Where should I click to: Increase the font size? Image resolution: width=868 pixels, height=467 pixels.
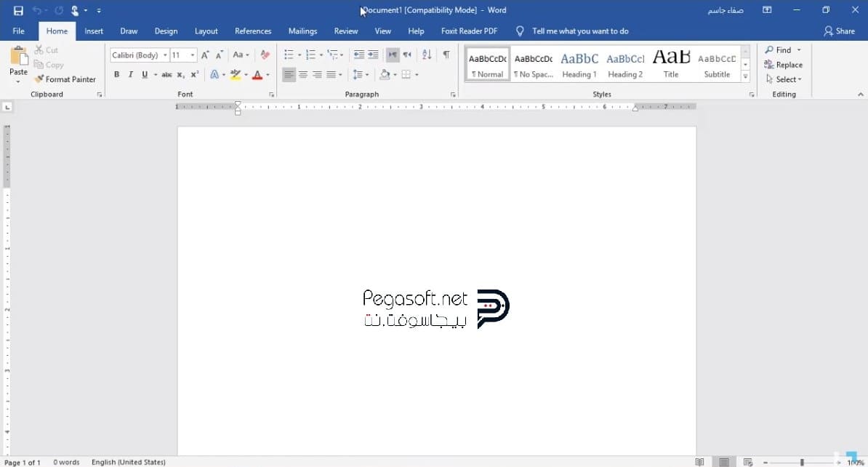click(x=206, y=55)
